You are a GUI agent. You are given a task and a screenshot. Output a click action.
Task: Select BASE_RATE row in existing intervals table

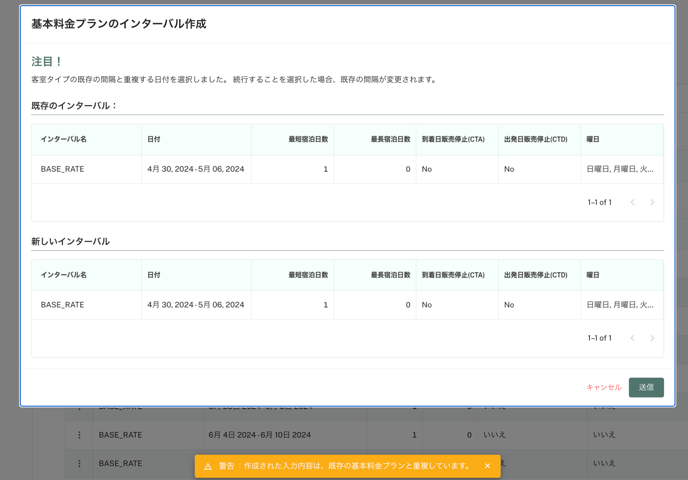(62, 169)
